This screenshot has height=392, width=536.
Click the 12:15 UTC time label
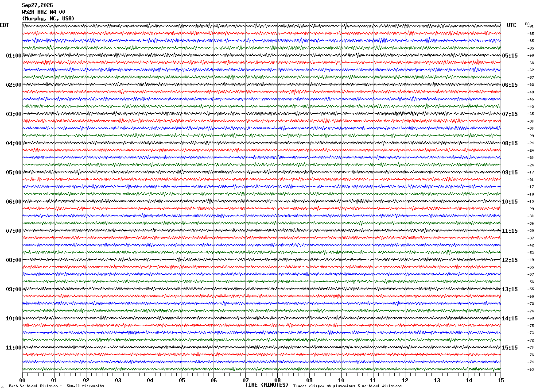tap(510, 260)
